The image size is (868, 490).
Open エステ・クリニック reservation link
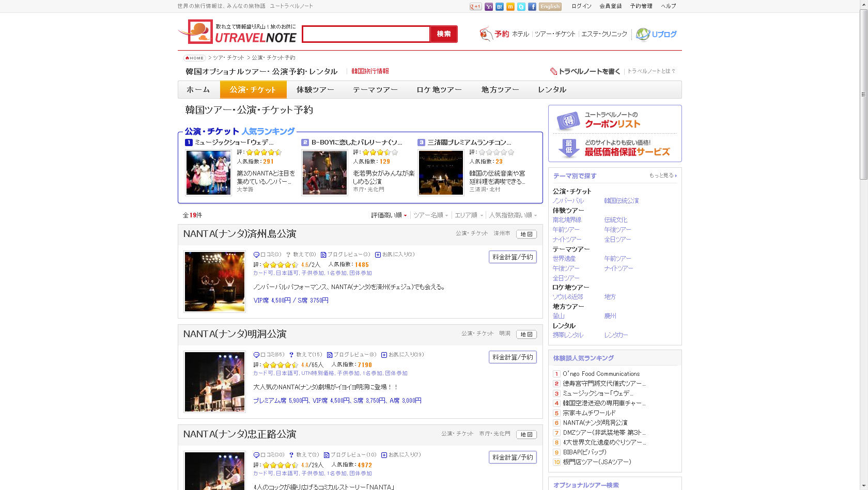click(x=604, y=34)
